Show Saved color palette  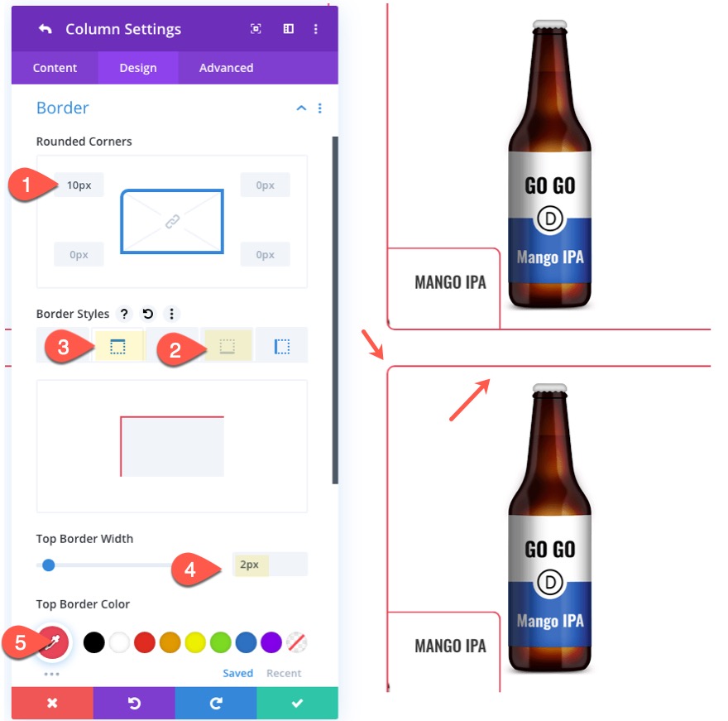tap(237, 673)
